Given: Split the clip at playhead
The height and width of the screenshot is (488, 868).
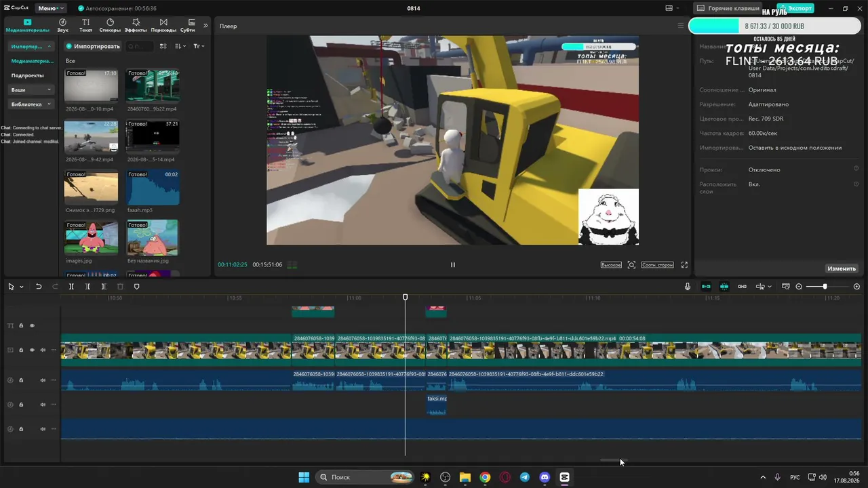Looking at the screenshot, I should click(71, 287).
